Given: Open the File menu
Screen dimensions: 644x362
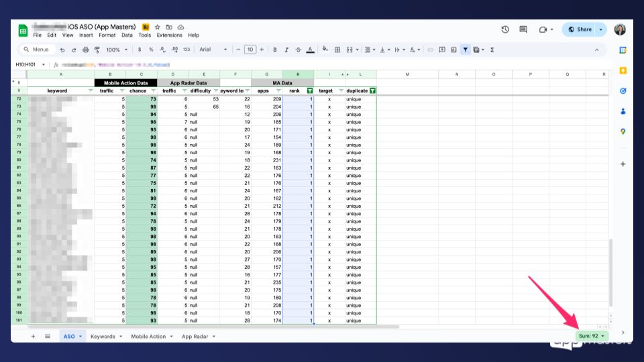Looking at the screenshot, I should click(x=38, y=36).
